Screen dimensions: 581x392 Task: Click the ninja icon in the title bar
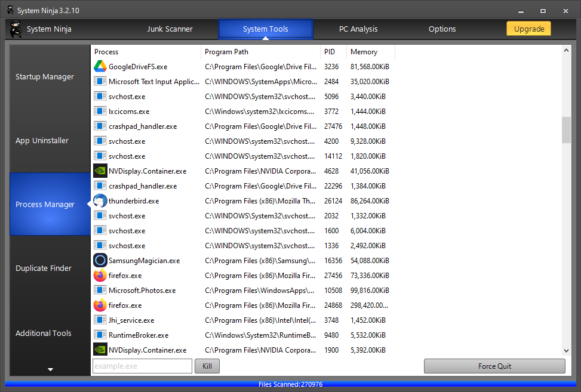pos(10,10)
